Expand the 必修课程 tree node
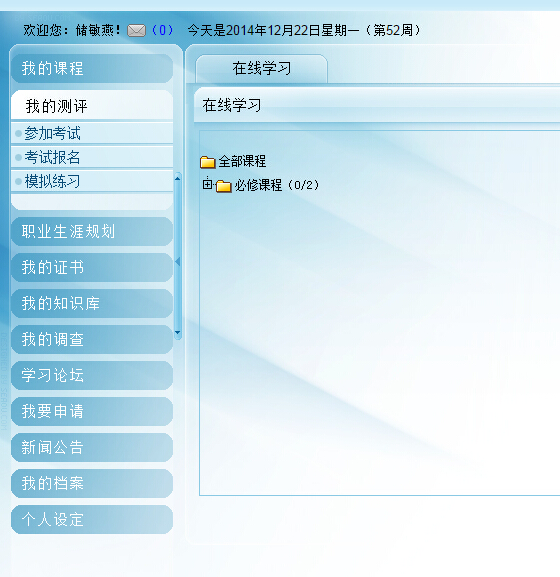This screenshot has height=577, width=560. pyautogui.click(x=208, y=184)
